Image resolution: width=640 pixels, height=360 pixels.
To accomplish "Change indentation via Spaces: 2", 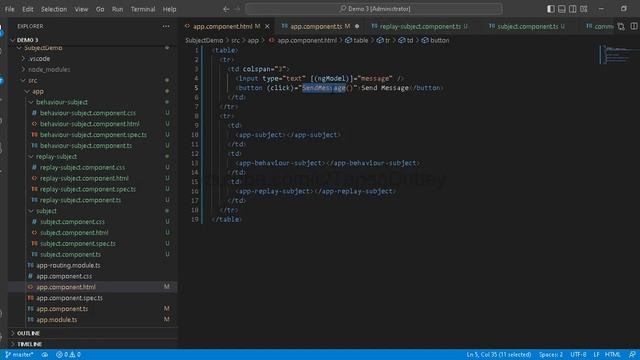I will click(x=551, y=355).
